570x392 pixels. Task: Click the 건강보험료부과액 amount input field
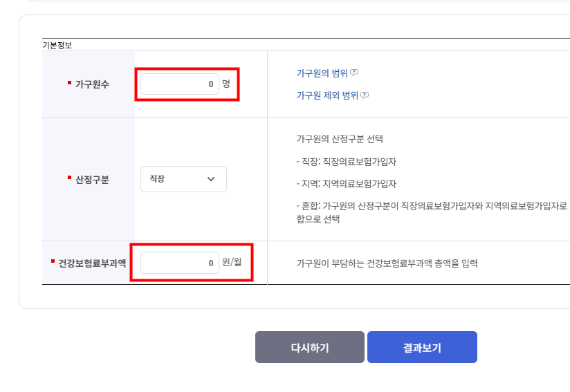[x=180, y=263]
